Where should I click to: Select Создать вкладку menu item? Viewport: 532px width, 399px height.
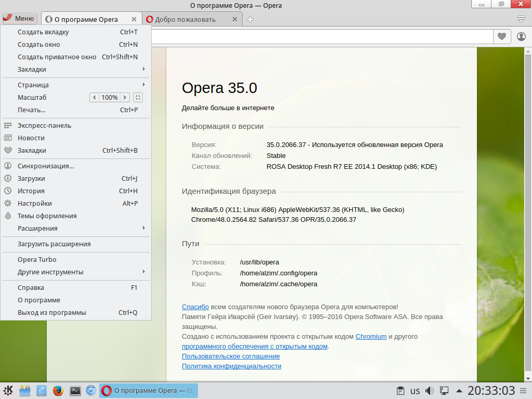(76, 32)
